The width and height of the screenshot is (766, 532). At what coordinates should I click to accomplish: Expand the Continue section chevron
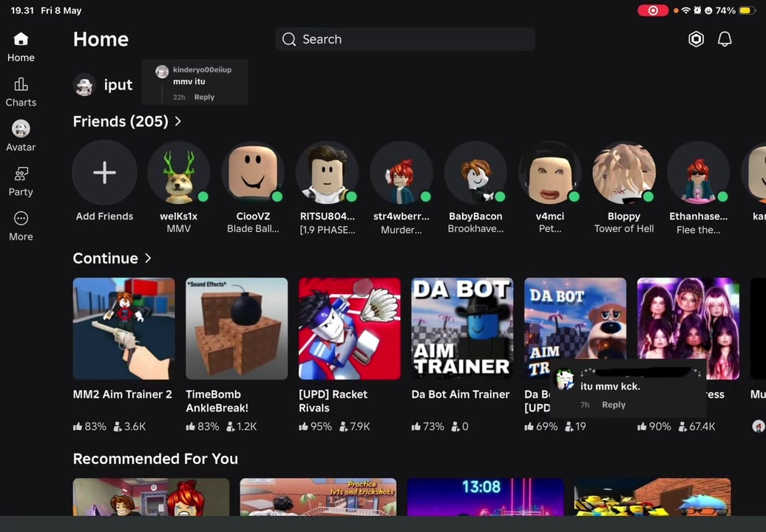[148, 258]
